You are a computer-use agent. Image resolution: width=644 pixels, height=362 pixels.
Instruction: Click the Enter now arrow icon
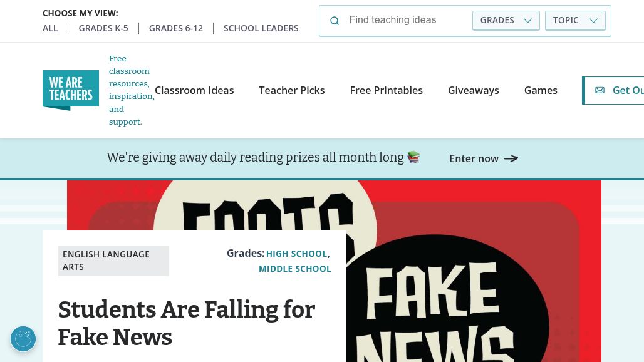click(511, 158)
